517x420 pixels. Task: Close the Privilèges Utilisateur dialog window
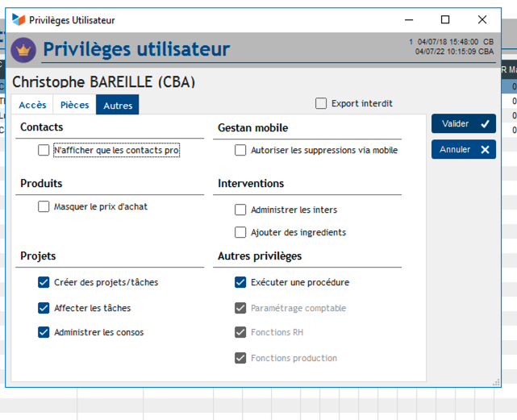pos(482,19)
